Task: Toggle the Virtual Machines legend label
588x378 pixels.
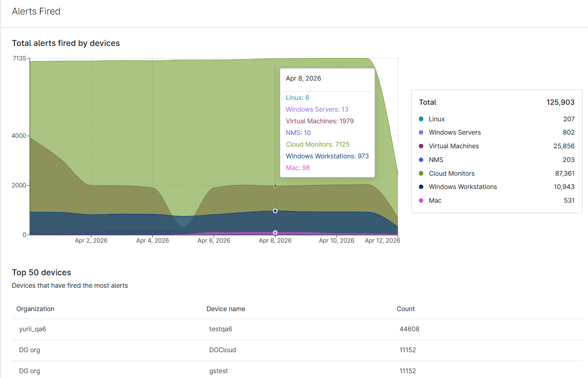Action: tap(454, 146)
